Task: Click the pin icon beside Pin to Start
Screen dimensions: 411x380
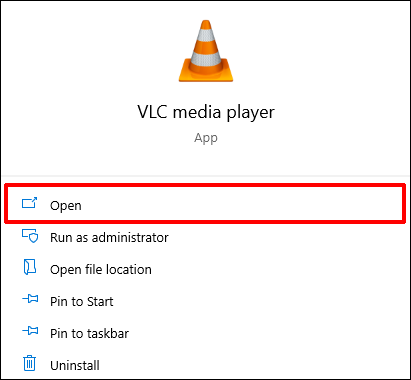Action: pyautogui.click(x=30, y=299)
